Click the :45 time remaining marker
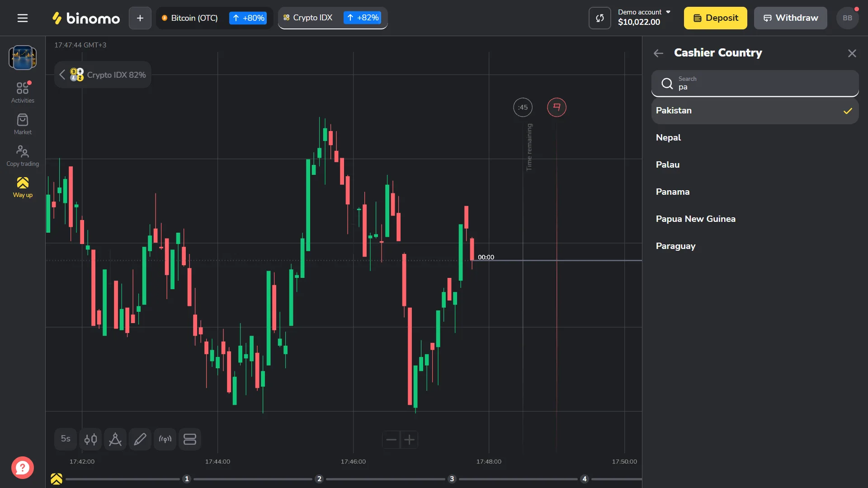Screen dimensions: 868x488 [523, 108]
